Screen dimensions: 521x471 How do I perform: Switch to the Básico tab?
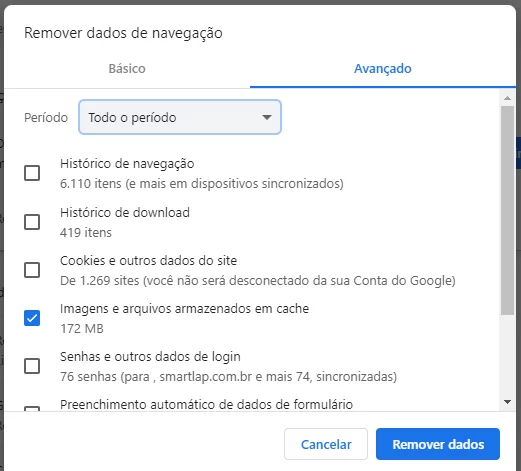click(127, 69)
